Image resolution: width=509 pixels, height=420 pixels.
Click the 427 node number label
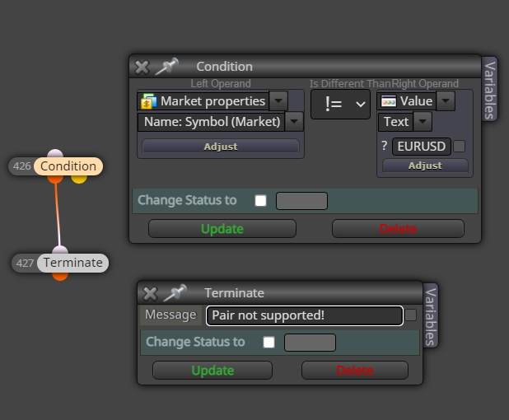click(25, 264)
